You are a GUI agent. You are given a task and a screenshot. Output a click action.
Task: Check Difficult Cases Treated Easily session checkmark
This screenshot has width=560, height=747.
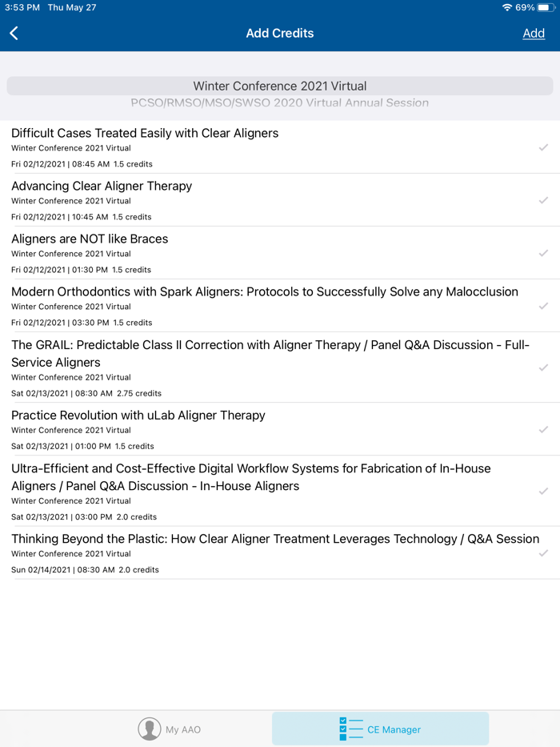click(x=543, y=147)
